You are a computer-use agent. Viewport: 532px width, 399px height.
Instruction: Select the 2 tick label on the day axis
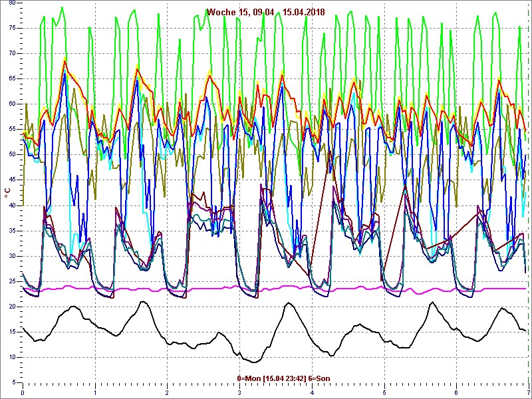coord(167,392)
